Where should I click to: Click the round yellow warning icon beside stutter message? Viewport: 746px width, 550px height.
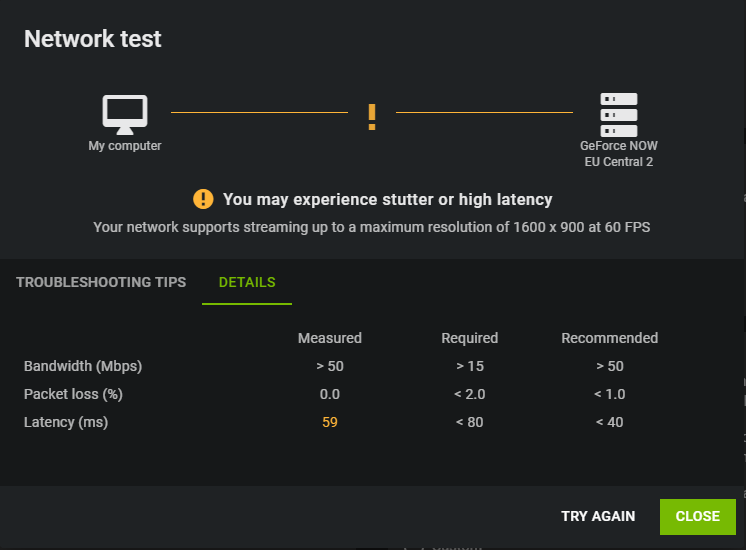tap(203, 199)
